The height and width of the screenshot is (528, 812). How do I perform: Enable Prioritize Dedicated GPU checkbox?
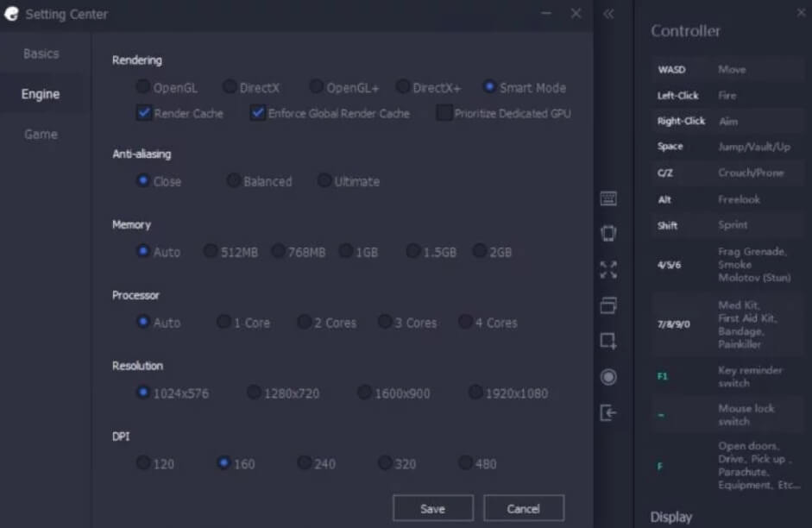[444, 113]
